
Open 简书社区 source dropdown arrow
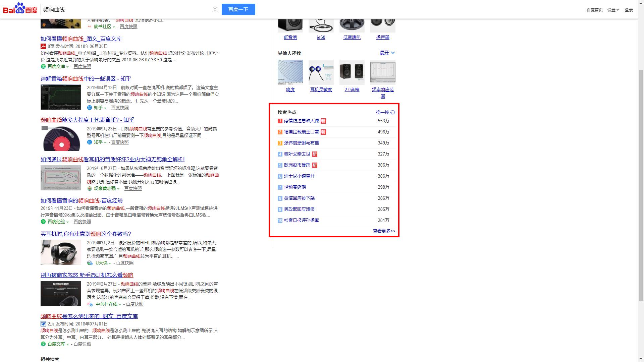pos(114,27)
